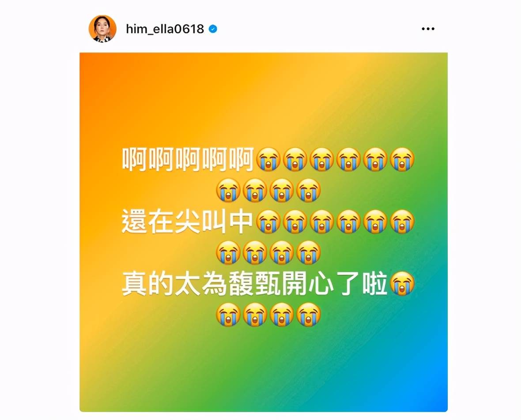This screenshot has width=521, height=420.
Task: Click the last emoji in the bottom emoji row
Action: click(x=309, y=315)
